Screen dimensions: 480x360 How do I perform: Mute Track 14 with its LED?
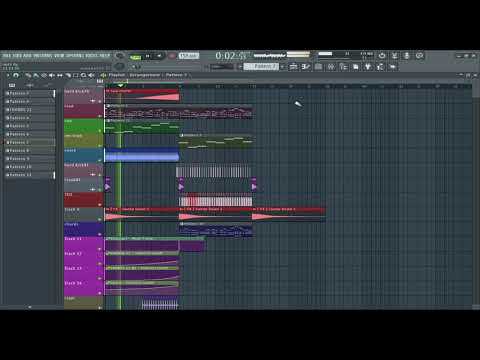click(x=100, y=293)
